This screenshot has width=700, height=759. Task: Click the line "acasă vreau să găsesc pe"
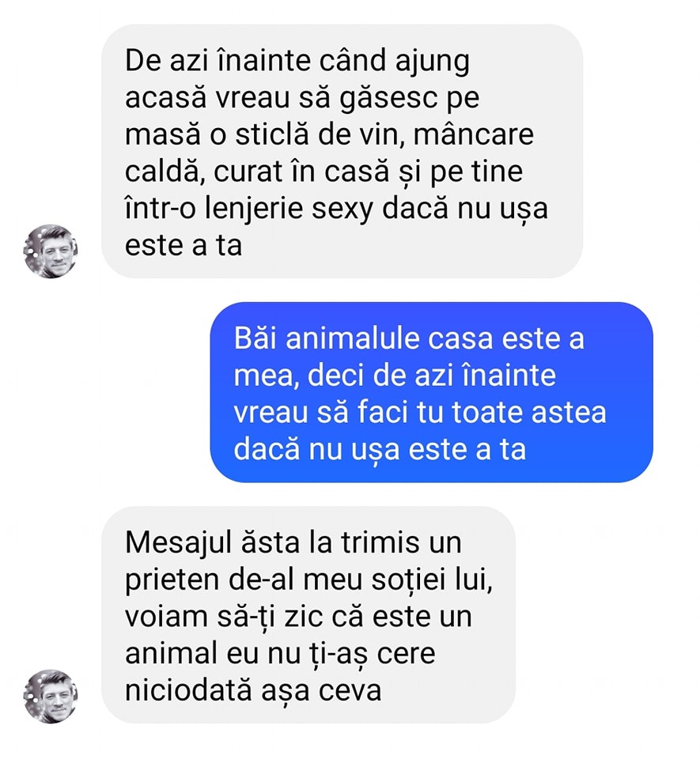[302, 99]
